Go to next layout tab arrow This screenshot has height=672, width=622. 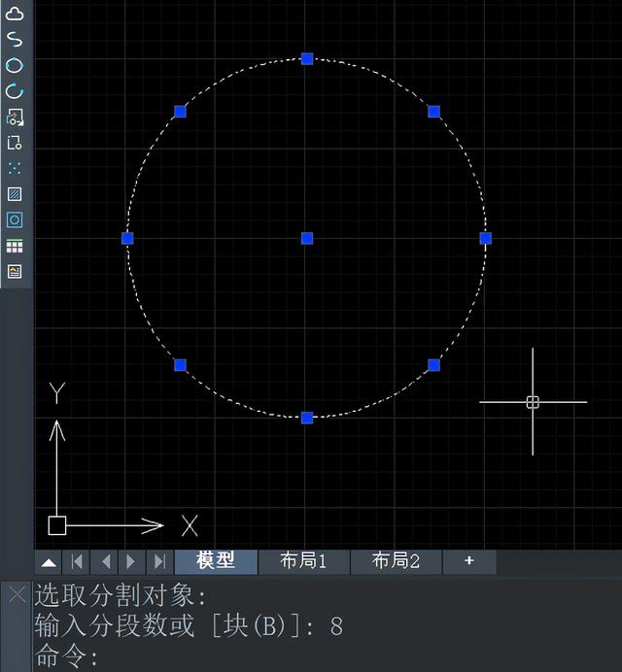(x=132, y=562)
